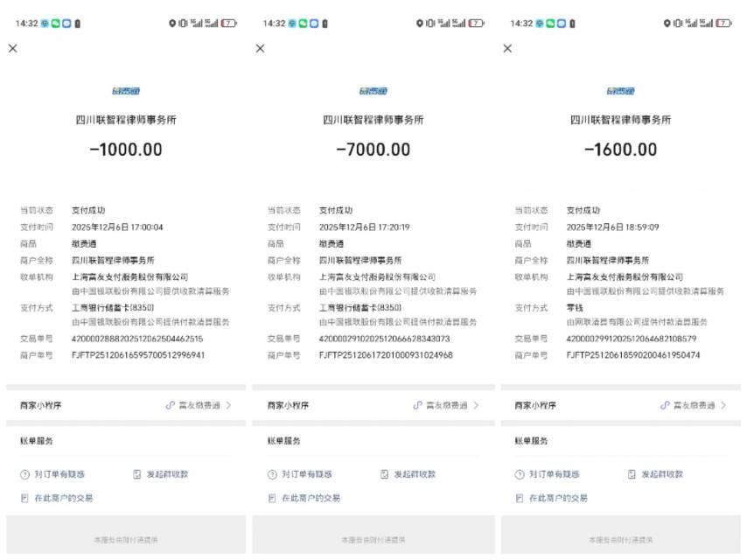
Task: Tap merchant order number ending 61950474
Action: coord(632,355)
